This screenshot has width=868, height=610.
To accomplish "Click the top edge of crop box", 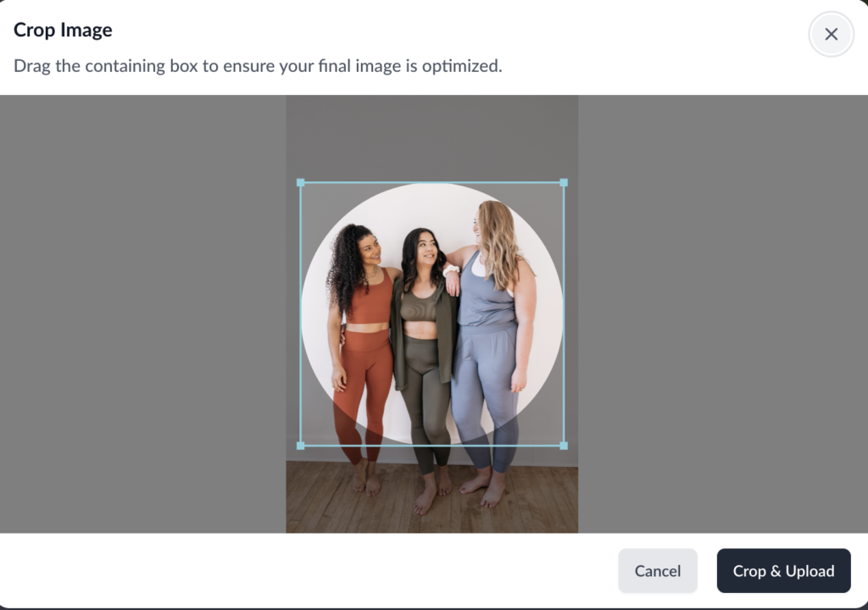I will click(432, 183).
